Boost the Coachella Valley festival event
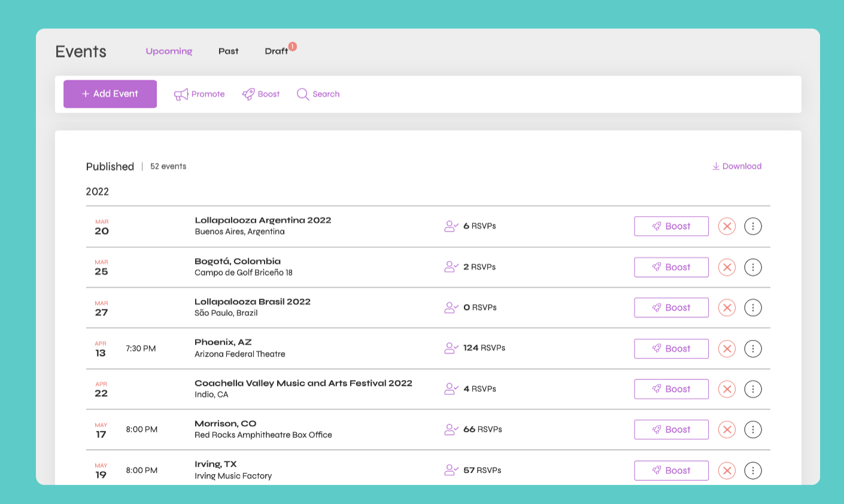 (x=671, y=389)
